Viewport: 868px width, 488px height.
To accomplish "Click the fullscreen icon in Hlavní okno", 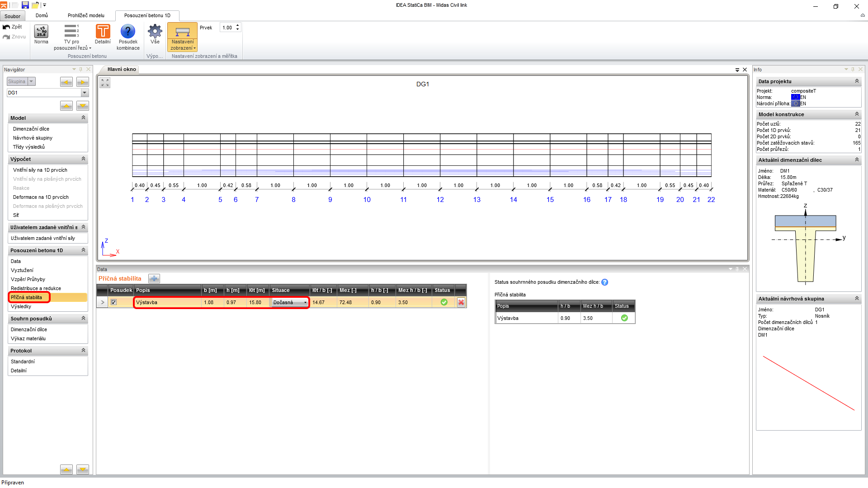I will click(105, 83).
